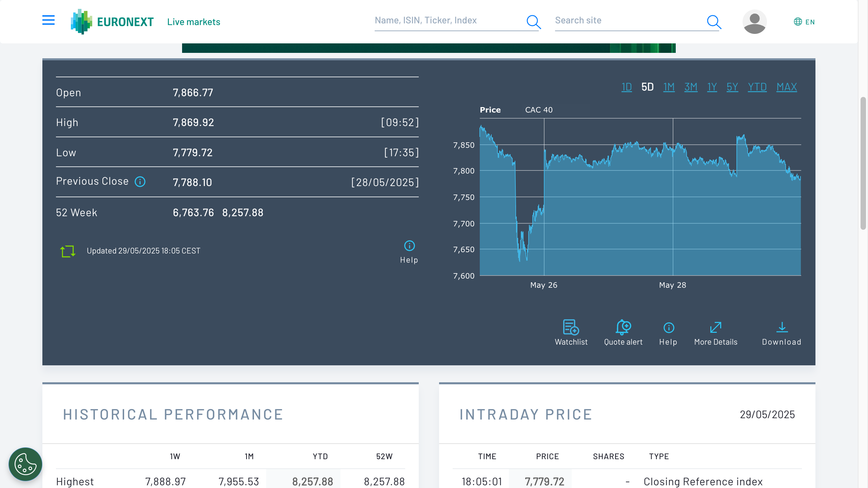Open the EN language selector

(804, 22)
